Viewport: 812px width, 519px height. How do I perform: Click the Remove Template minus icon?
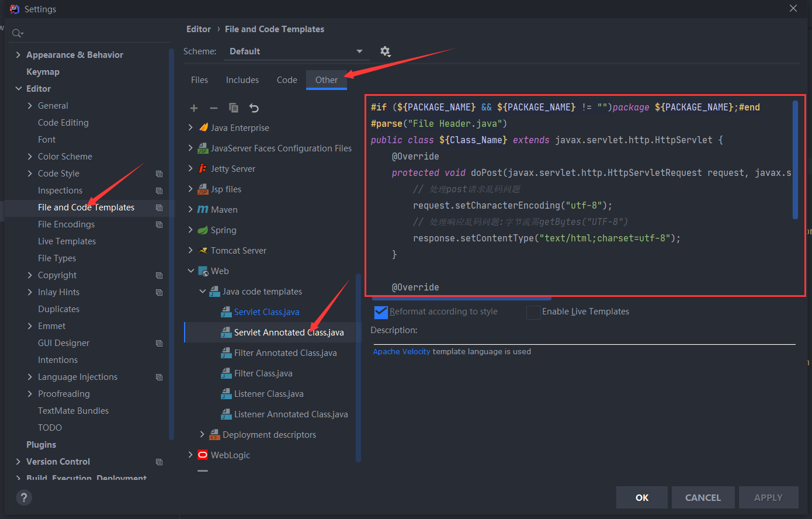pyautogui.click(x=214, y=108)
